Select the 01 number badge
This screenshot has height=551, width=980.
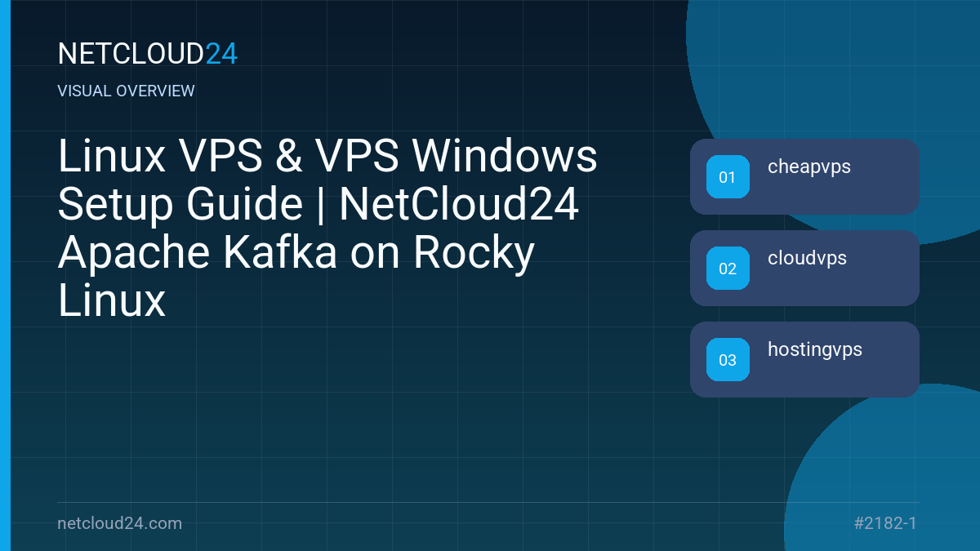click(x=728, y=177)
